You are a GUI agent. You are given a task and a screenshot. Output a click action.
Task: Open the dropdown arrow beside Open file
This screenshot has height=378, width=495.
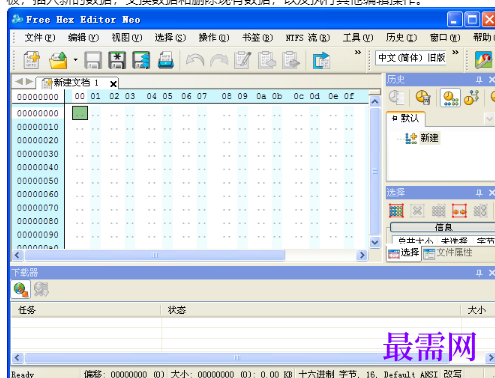point(75,60)
